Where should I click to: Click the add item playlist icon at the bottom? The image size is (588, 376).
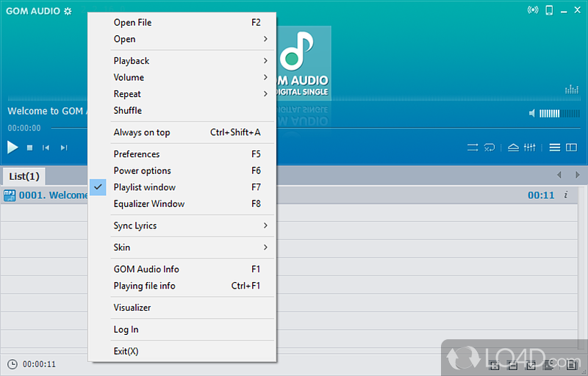[494, 364]
